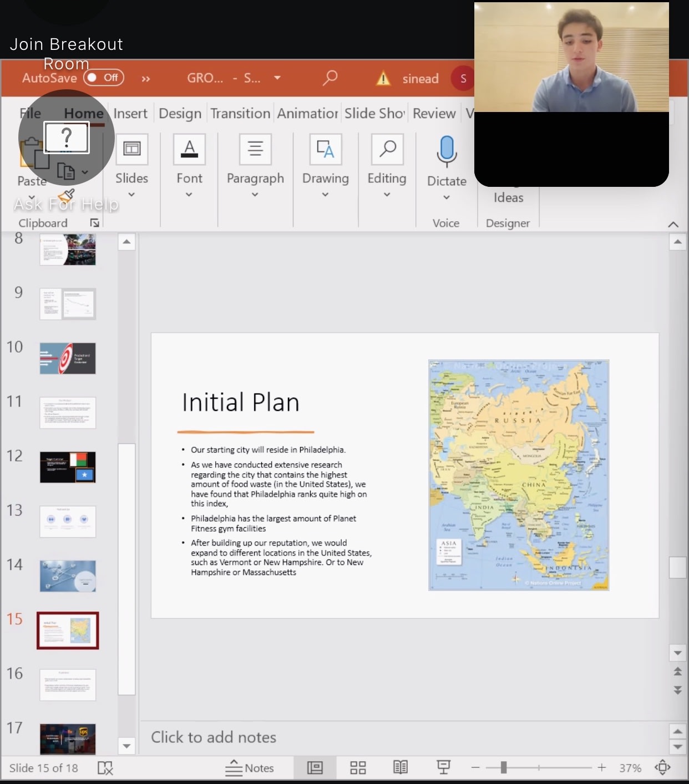
Task: Adjust the zoom slider handle
Action: click(504, 768)
